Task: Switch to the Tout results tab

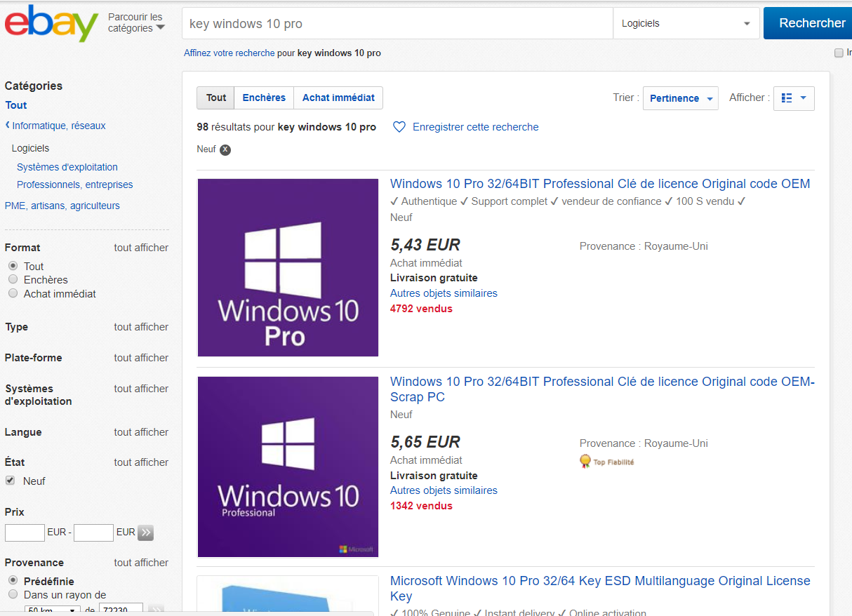Action: (x=215, y=98)
